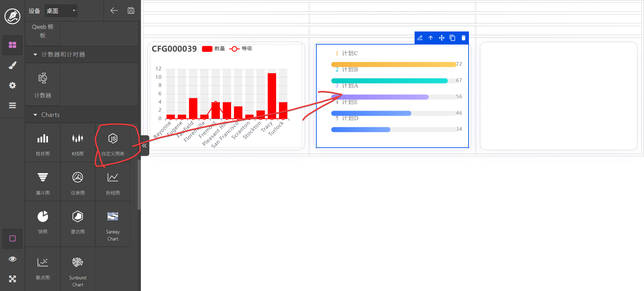Toggle the 等级 line series in legend
Viewport: 644px width, 291px height.
(241, 49)
